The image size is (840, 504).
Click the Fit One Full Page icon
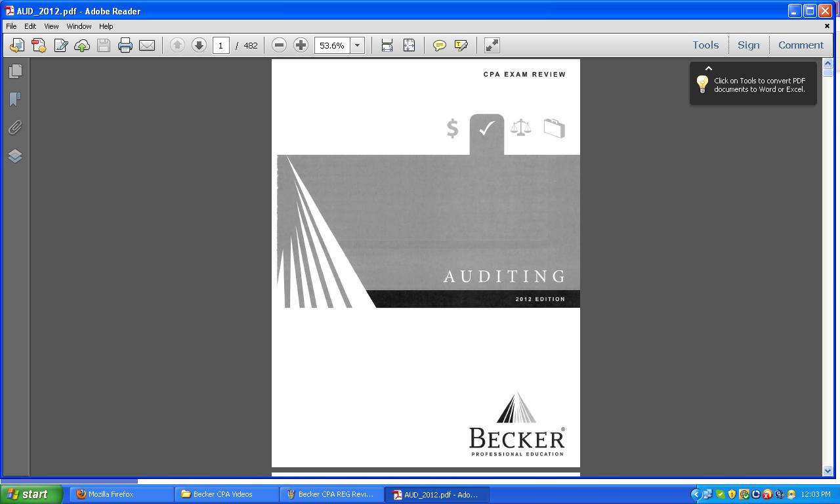point(409,45)
